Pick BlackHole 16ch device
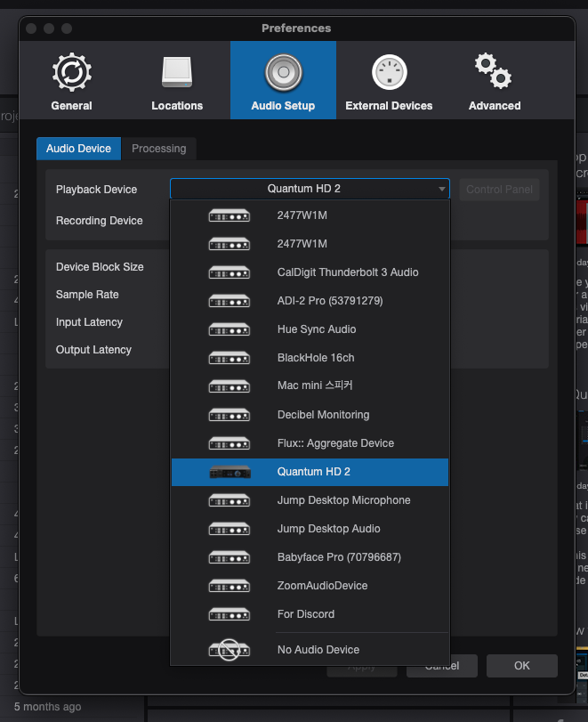The height and width of the screenshot is (722, 588). [x=310, y=358]
